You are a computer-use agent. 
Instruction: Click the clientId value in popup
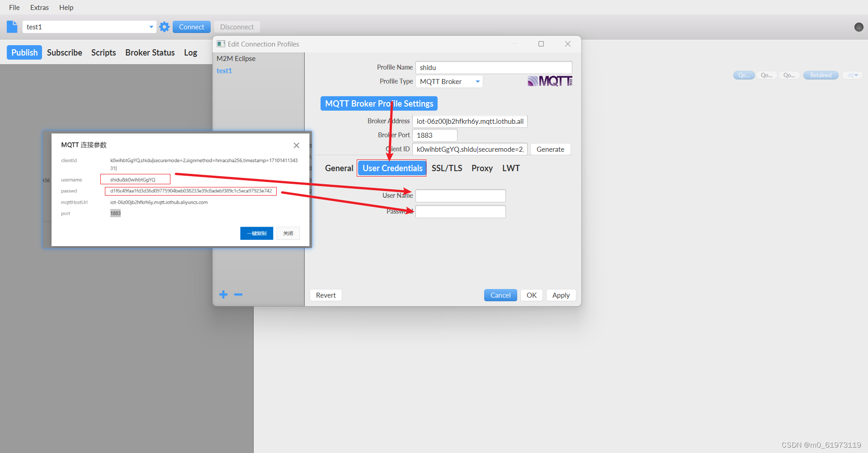tap(204, 164)
